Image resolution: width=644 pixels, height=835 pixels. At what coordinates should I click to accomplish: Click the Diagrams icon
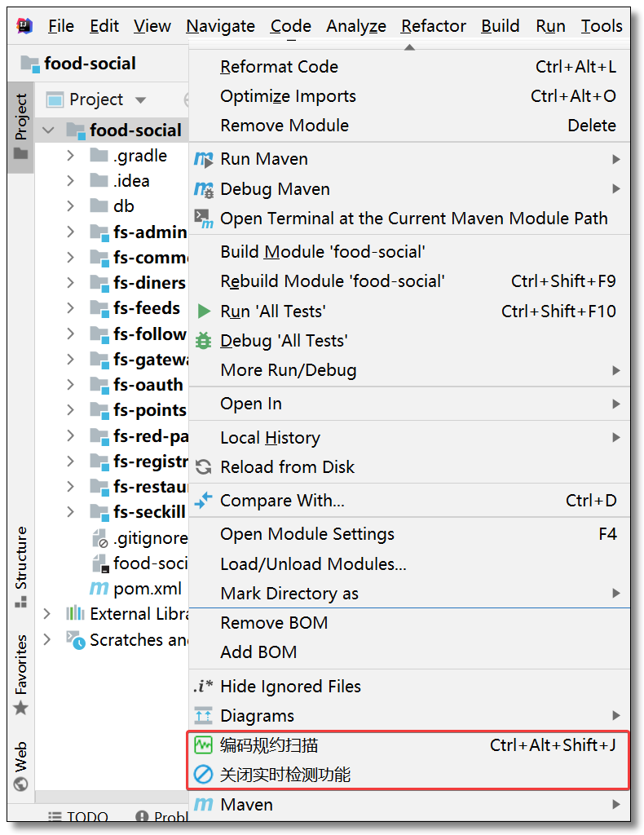[x=203, y=716]
